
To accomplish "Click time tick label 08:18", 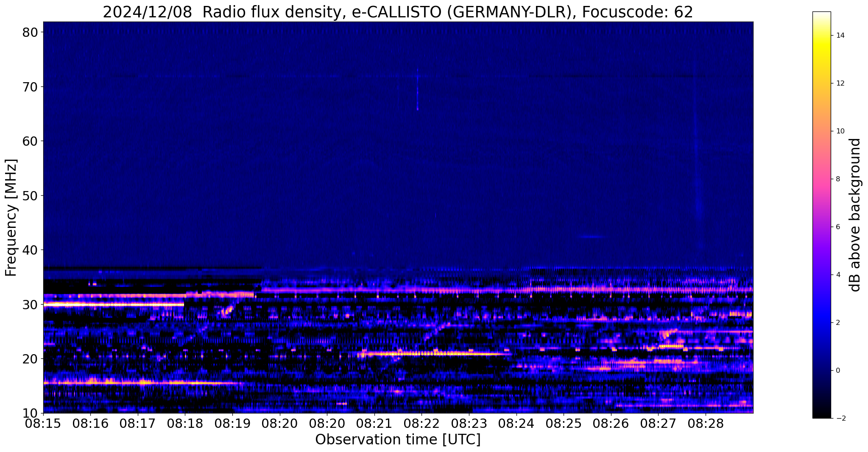I will point(185,424).
